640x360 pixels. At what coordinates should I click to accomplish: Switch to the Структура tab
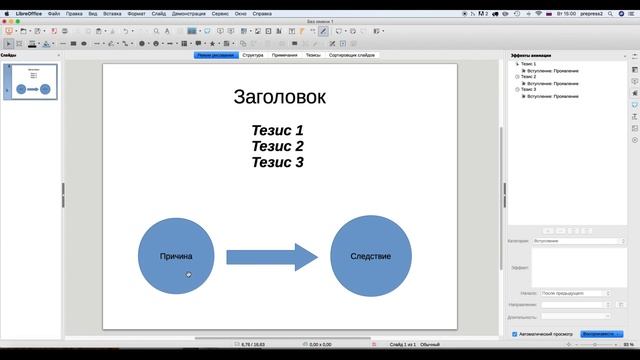pos(253,55)
